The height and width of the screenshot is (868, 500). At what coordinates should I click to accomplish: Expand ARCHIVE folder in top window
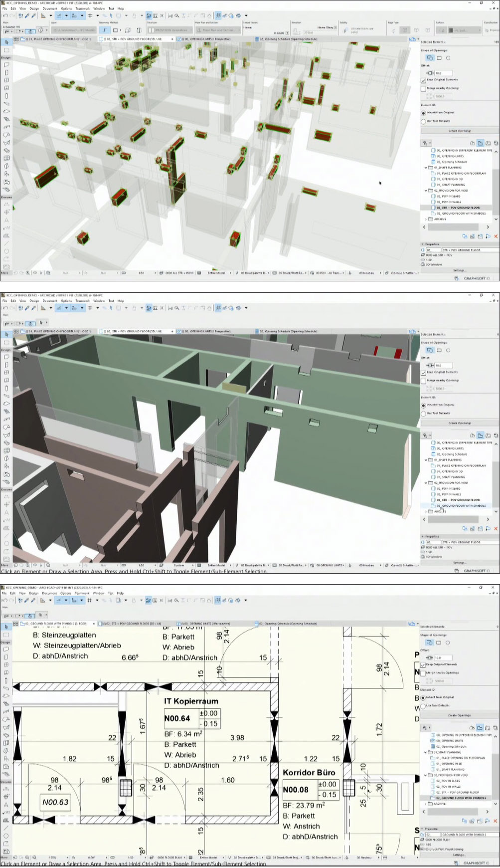(x=426, y=219)
